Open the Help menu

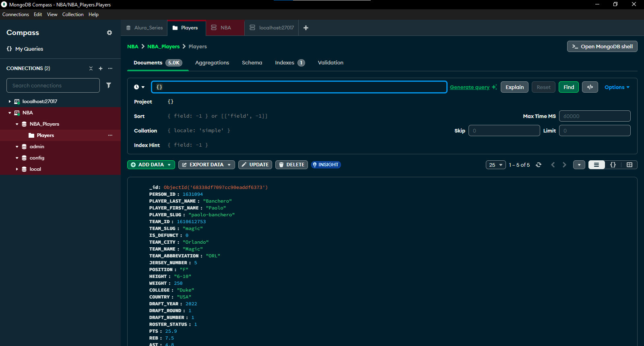pos(93,15)
